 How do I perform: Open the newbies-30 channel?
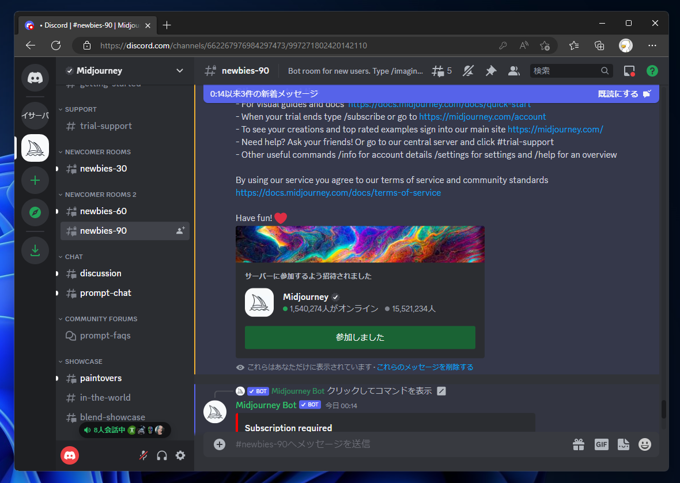[125, 169]
